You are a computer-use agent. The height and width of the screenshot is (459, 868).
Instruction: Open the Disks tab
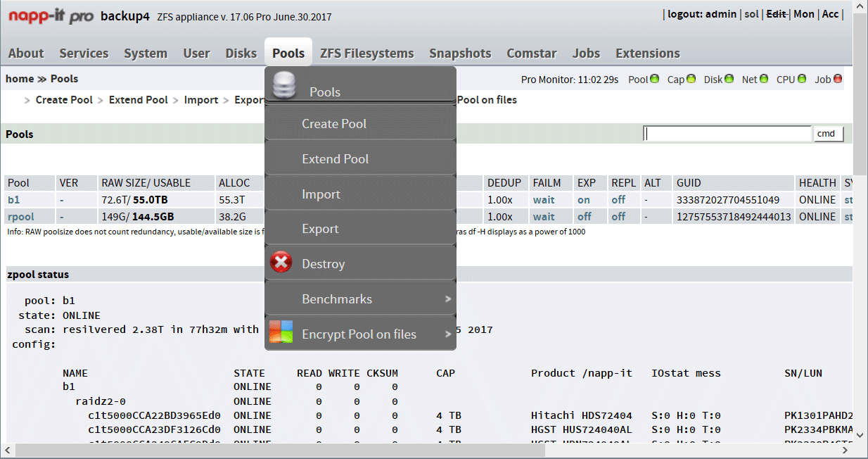pyautogui.click(x=241, y=54)
